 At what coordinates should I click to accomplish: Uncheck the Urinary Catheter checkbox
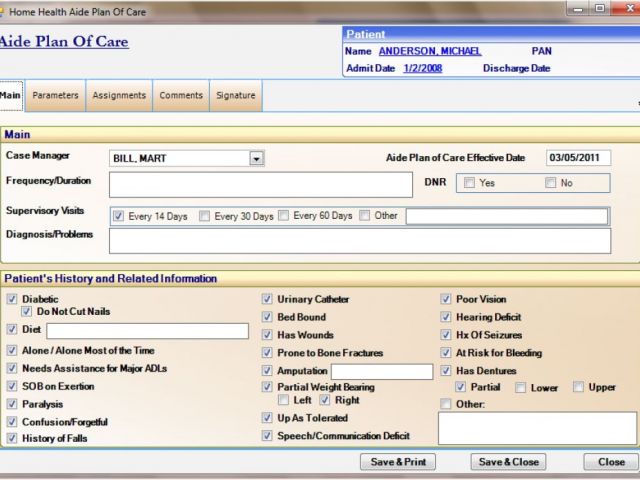[x=267, y=299]
